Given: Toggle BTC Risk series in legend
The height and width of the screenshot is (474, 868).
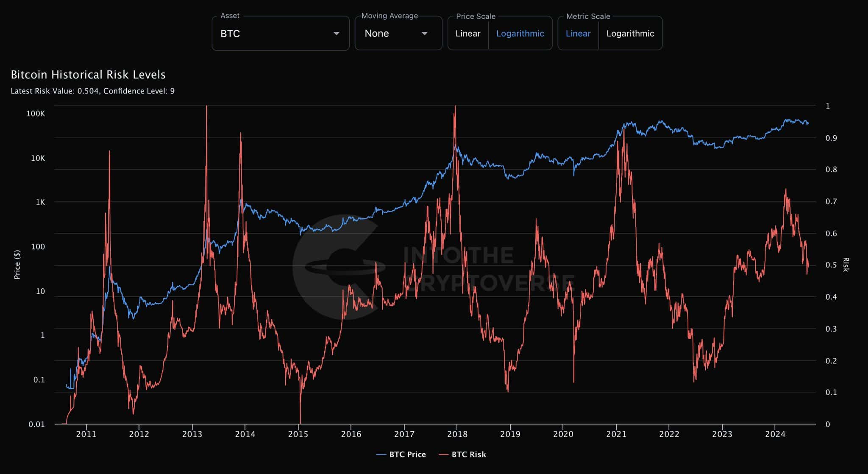Looking at the screenshot, I should [462, 454].
